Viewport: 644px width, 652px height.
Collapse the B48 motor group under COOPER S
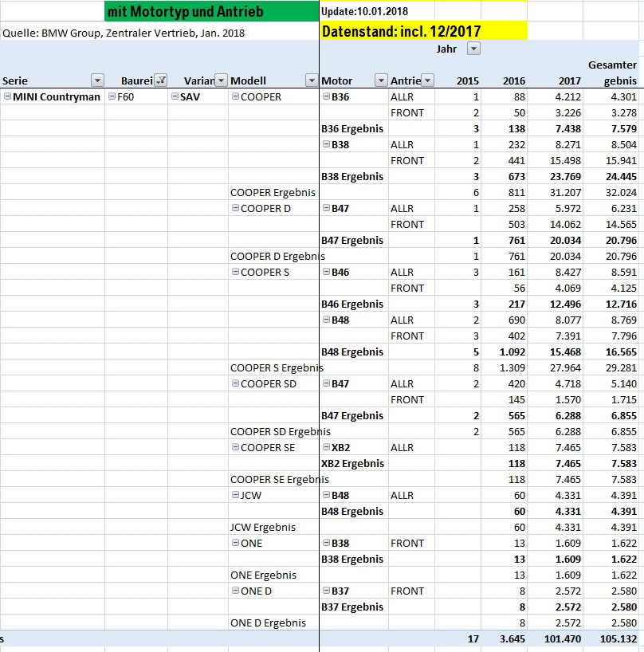pyautogui.click(x=326, y=320)
